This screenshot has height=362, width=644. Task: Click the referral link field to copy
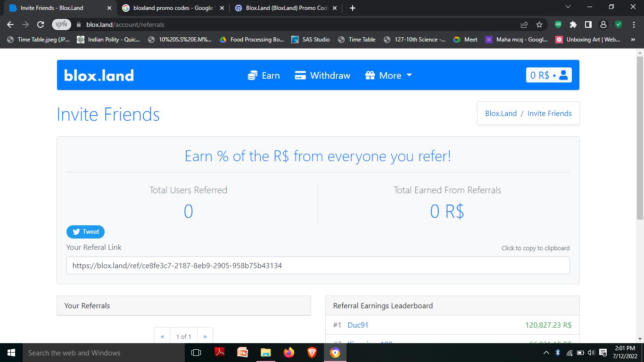pyautogui.click(x=318, y=265)
